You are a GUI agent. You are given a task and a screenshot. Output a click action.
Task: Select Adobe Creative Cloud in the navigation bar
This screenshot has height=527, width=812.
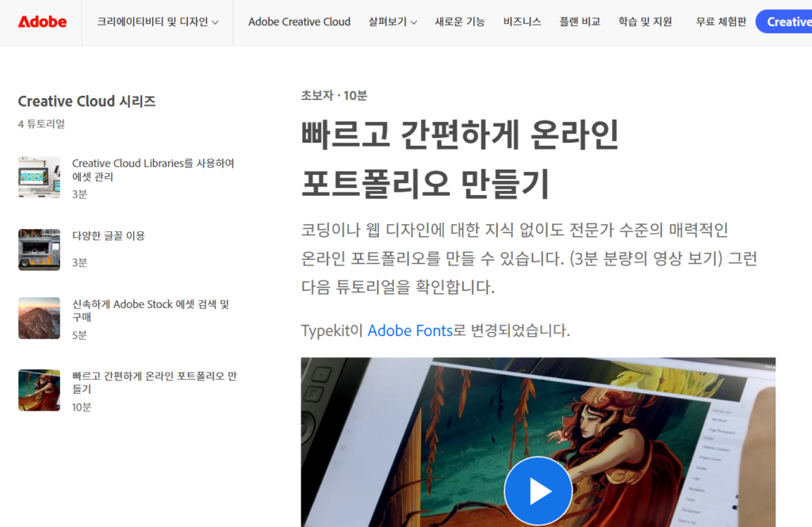pos(299,21)
